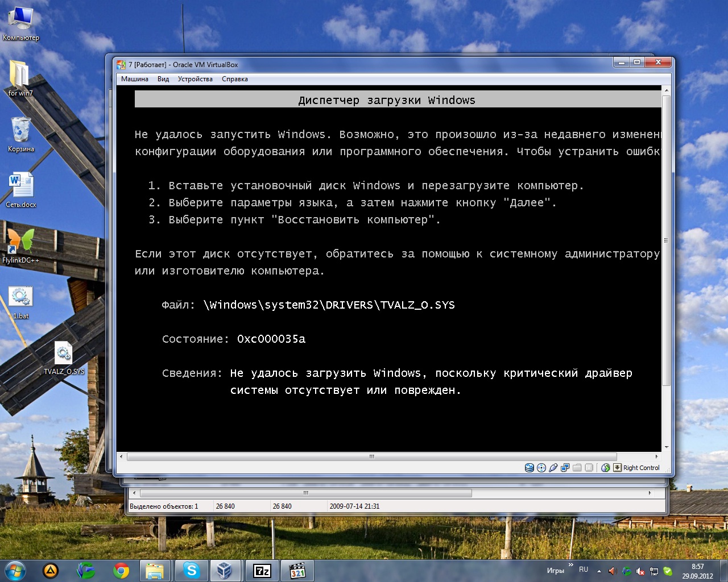Click the background window's horizontal scrollbar thumb
This screenshot has height=582, width=728.
pyautogui.click(x=305, y=493)
